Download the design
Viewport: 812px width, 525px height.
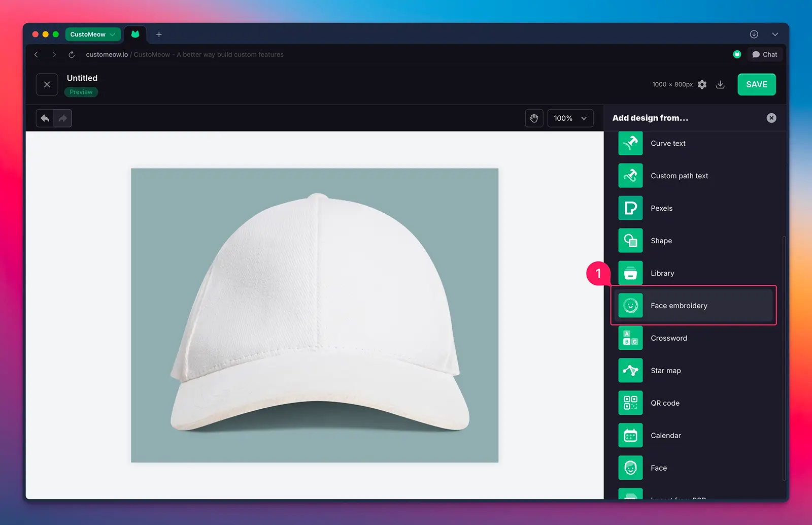point(720,85)
